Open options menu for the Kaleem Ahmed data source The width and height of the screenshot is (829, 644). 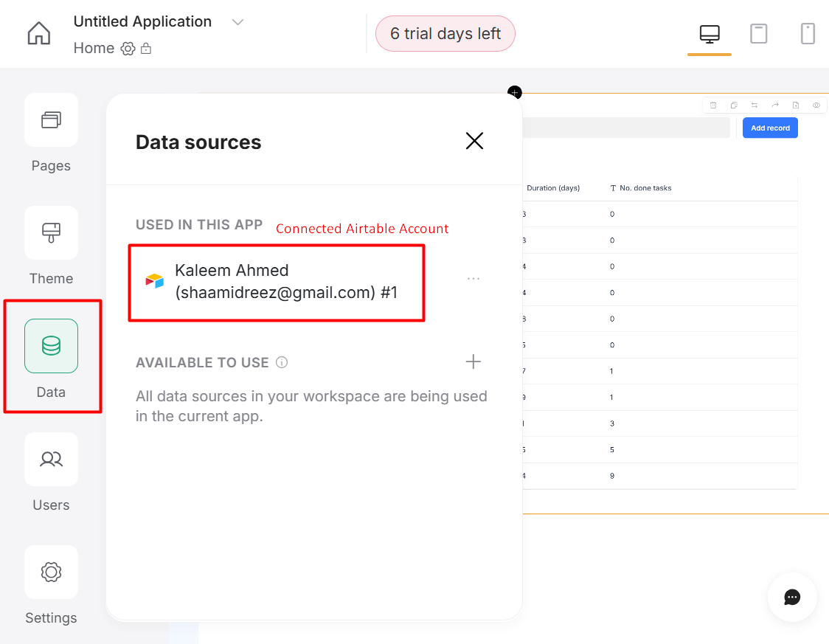tap(473, 278)
